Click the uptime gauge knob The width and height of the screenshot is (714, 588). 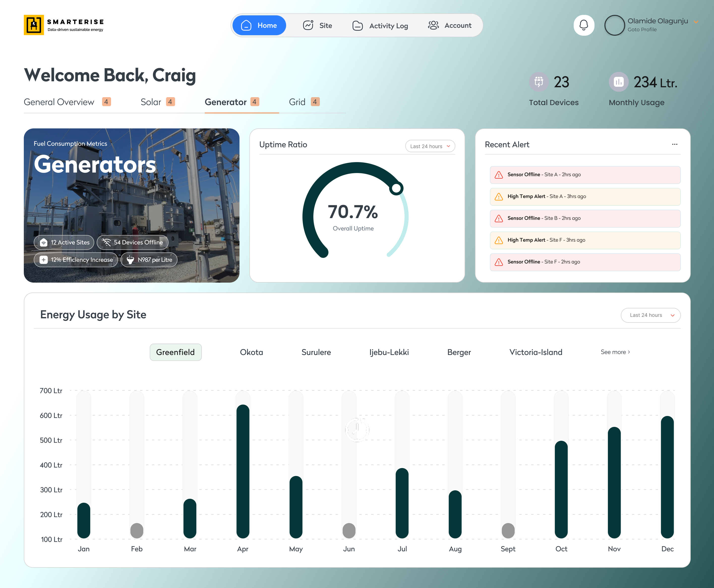396,188
